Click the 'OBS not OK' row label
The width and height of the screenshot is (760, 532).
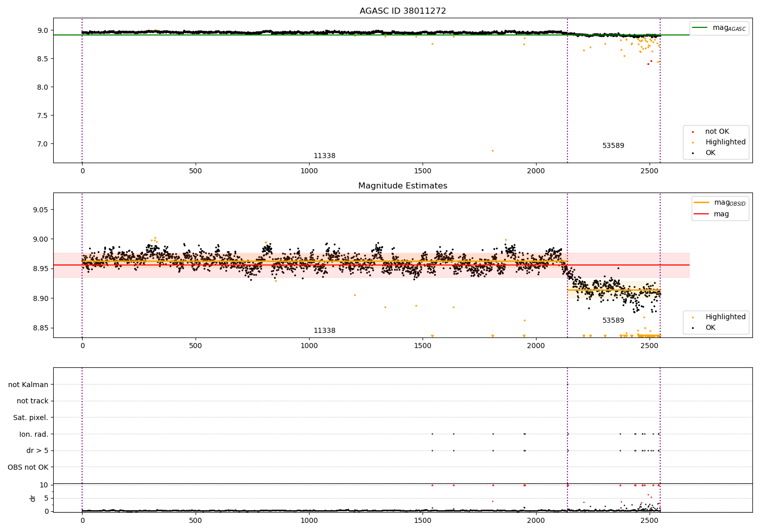(x=28, y=467)
